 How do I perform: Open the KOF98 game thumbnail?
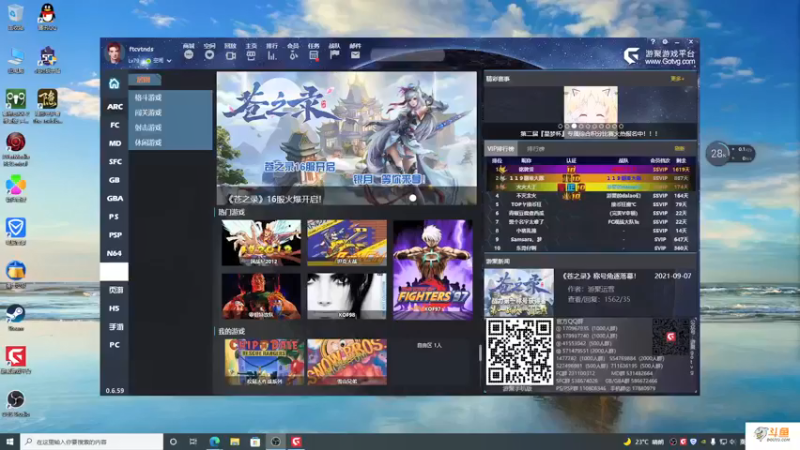(347, 296)
